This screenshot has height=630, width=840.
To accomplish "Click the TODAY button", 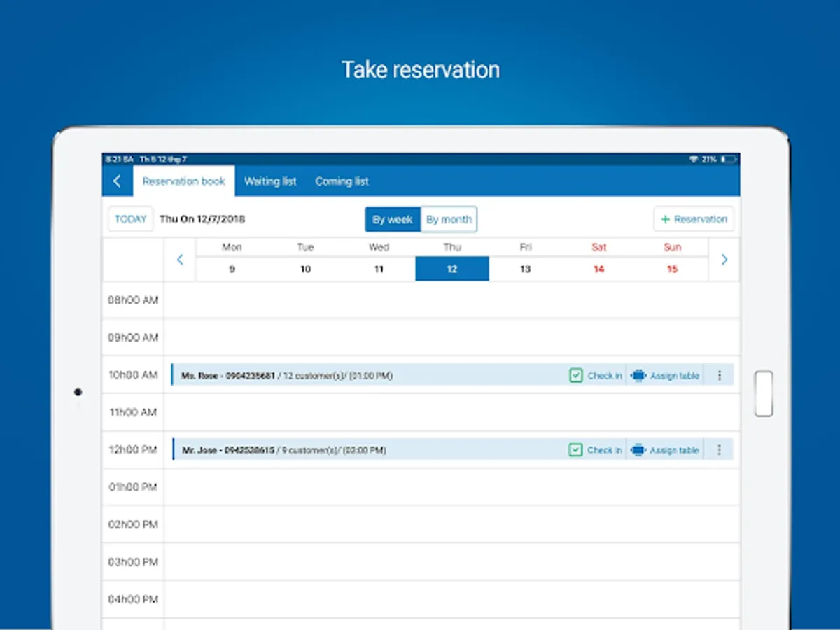I will click(130, 218).
